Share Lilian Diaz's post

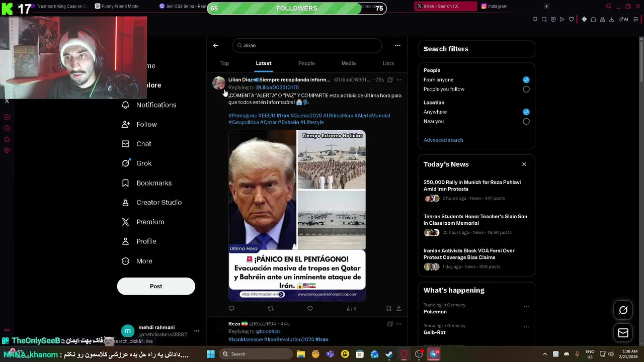tap(398, 308)
